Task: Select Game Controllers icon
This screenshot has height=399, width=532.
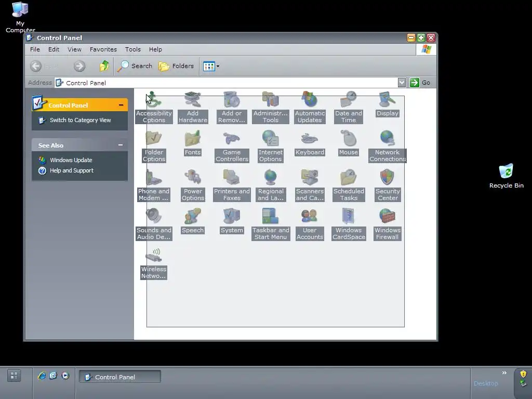Action: pos(232,146)
